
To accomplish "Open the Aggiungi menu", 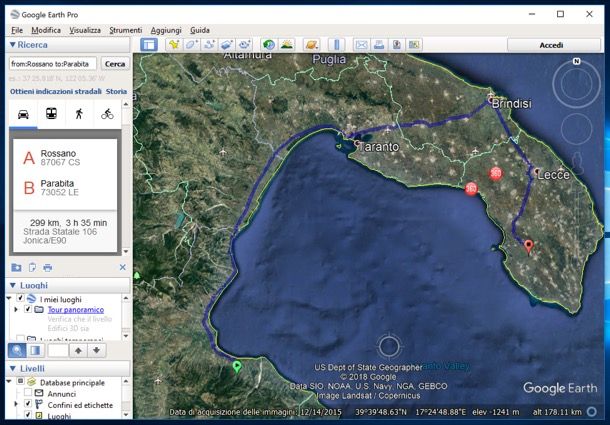I will tap(166, 30).
